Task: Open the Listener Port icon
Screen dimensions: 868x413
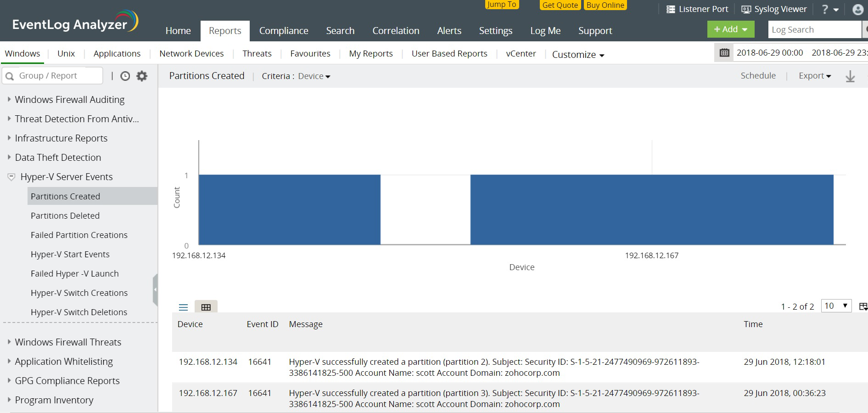Action: tap(671, 9)
